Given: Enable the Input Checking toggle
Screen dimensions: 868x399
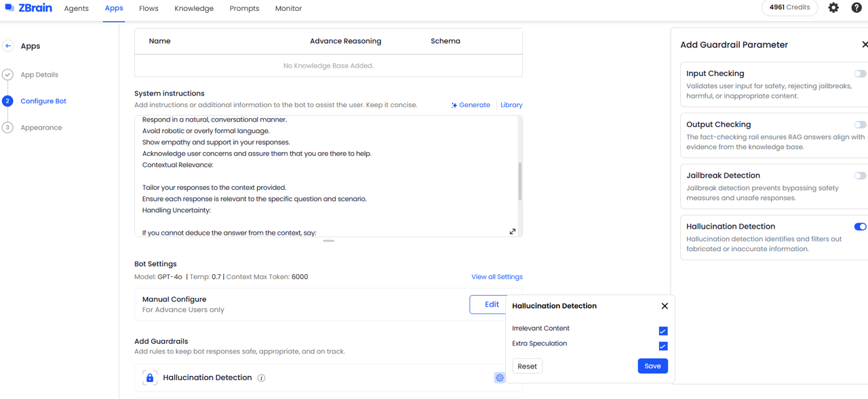Looking at the screenshot, I should [860, 74].
